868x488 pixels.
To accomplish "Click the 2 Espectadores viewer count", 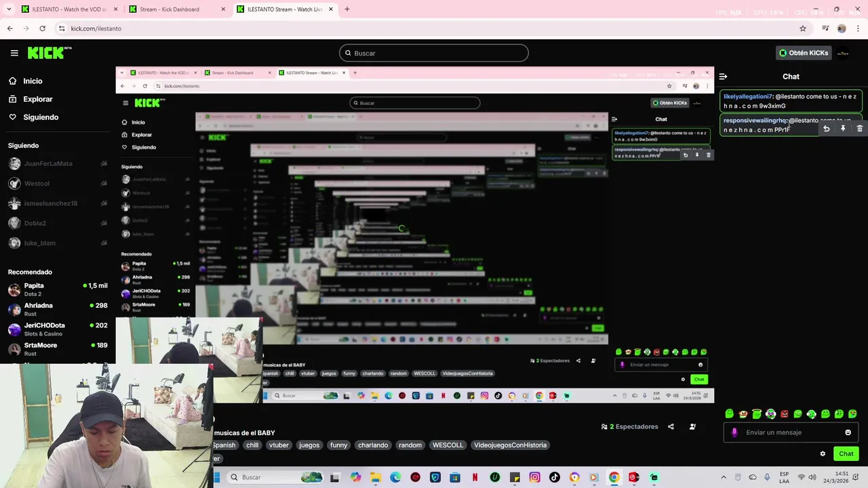I will 630,427.
